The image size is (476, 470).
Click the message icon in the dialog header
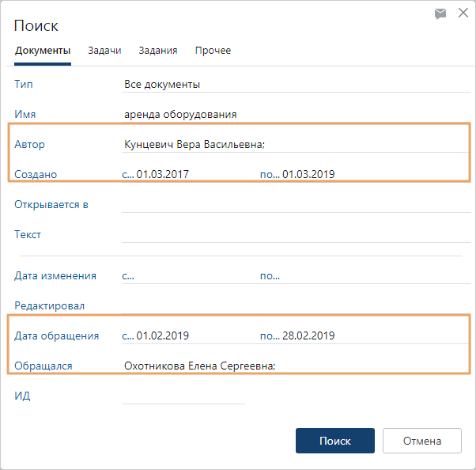440,13
